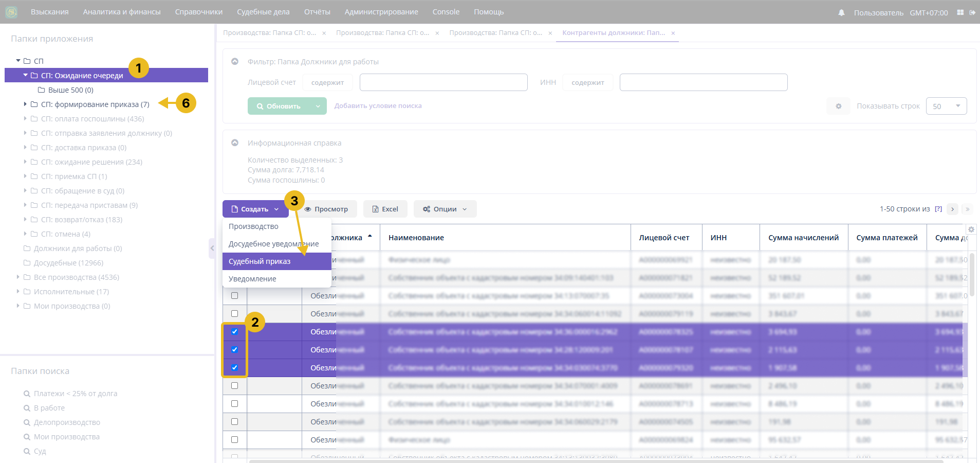This screenshot has height=463, width=980.
Task: Expand the СП: формирование приказа folder
Action: tap(25, 104)
